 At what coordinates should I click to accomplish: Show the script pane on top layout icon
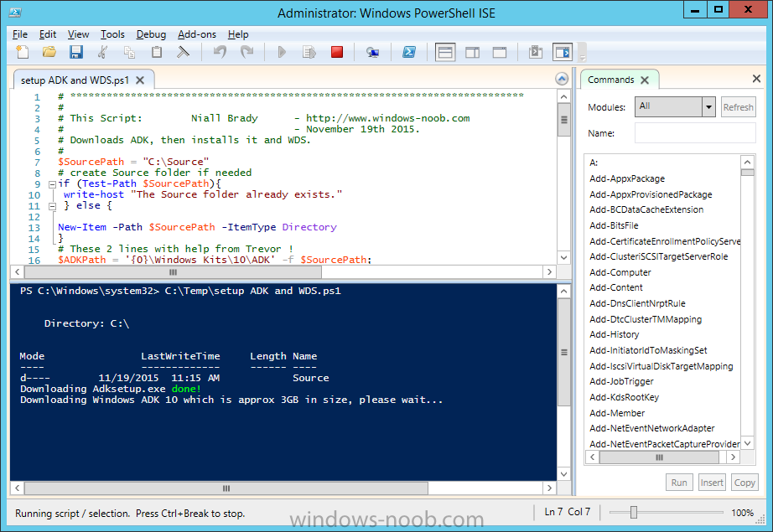click(444, 52)
